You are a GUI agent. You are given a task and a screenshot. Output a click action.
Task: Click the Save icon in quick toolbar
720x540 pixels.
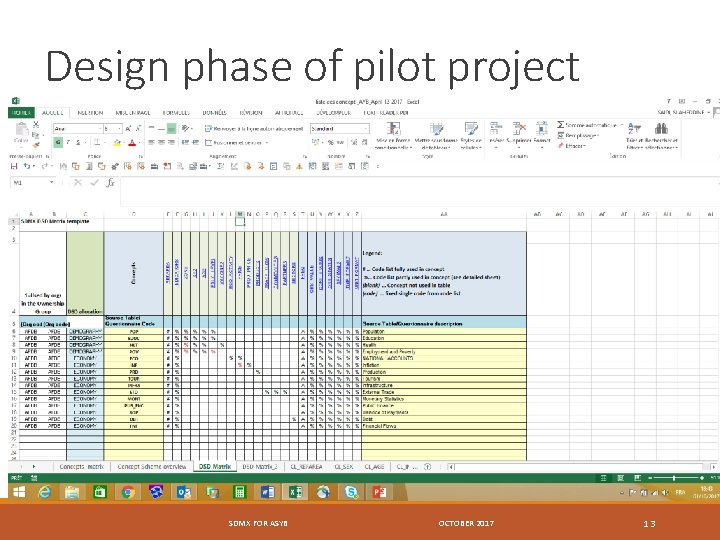pyautogui.click(x=14, y=166)
